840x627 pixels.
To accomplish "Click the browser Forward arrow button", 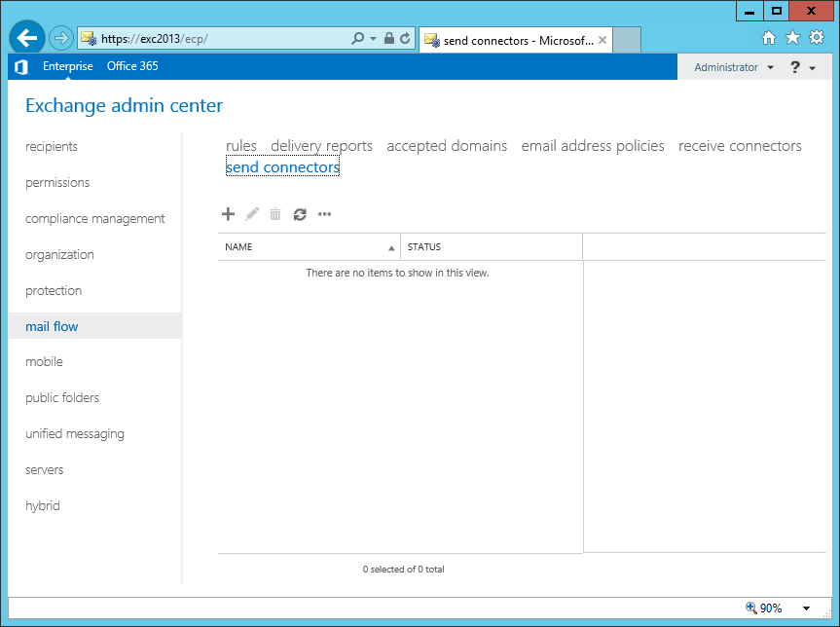I will click(x=61, y=38).
